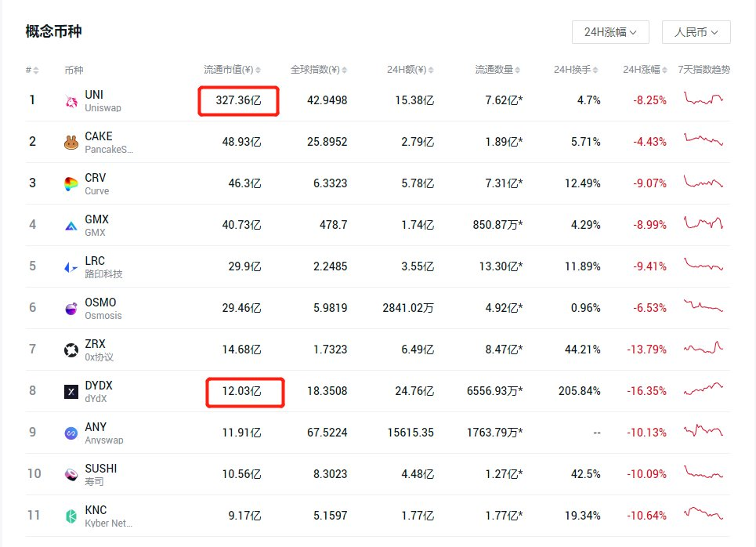Viewport: 756px width, 547px height.
Task: View KNC 7-day trend sparkline
Action: [704, 513]
